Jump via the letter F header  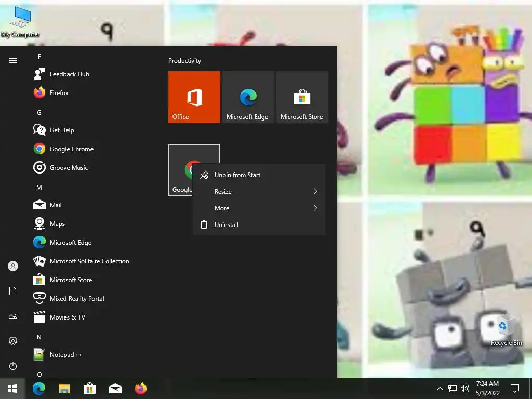point(39,56)
